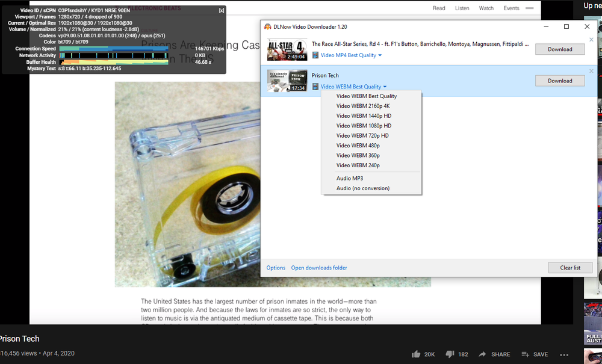This screenshot has height=364, width=602.
Task: Open the three-dot more actions menu
Action: pyautogui.click(x=563, y=355)
